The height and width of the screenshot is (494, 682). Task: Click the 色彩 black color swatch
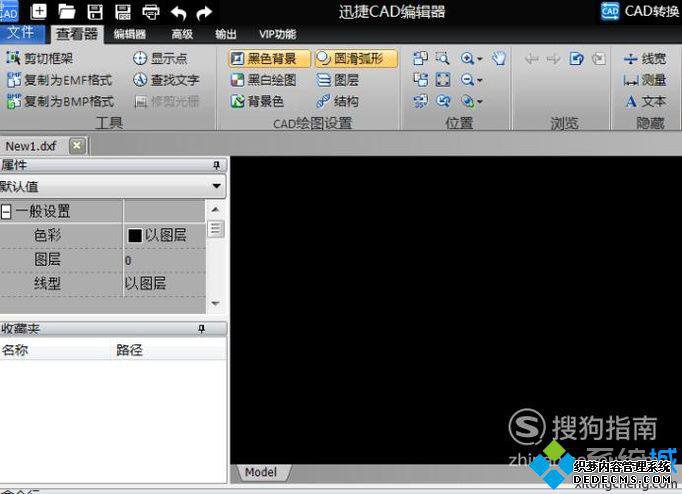(x=135, y=236)
